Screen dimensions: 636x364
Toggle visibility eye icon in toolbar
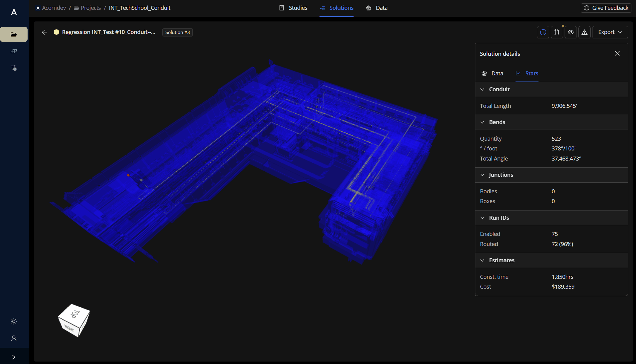coord(571,32)
